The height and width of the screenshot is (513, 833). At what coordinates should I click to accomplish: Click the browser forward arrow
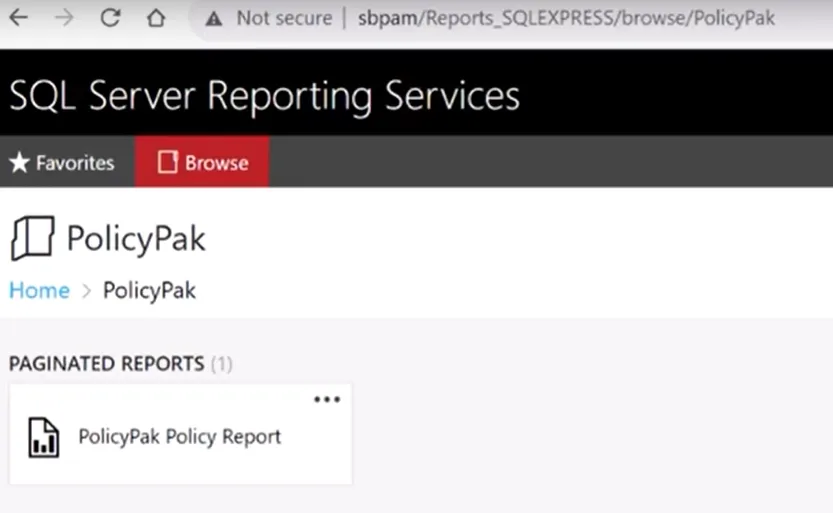tap(64, 18)
